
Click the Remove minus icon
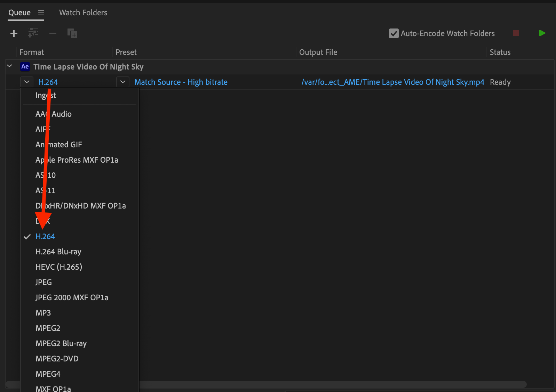pos(53,33)
